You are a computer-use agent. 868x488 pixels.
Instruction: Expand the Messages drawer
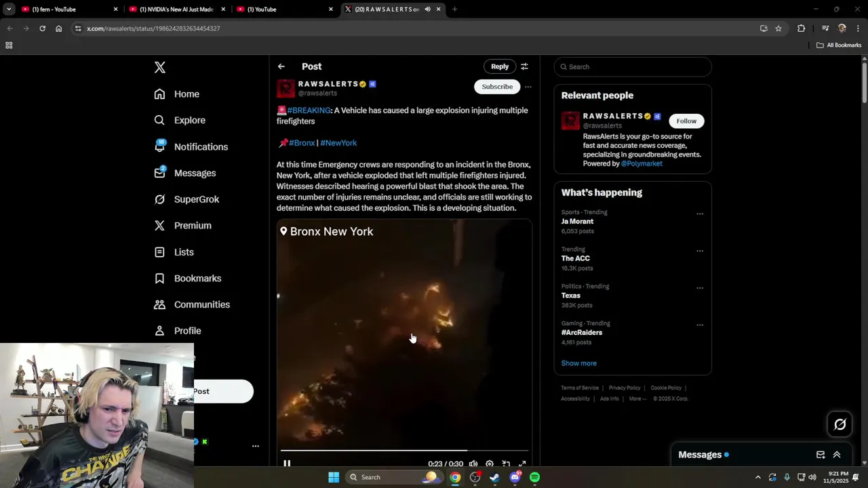click(837, 455)
